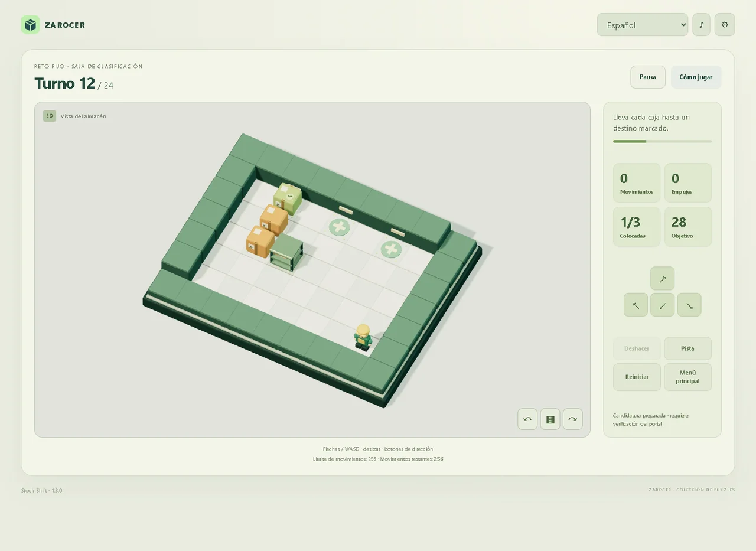
Task: Click the "Lleva cada caja" instruction text
Action: coord(651,122)
